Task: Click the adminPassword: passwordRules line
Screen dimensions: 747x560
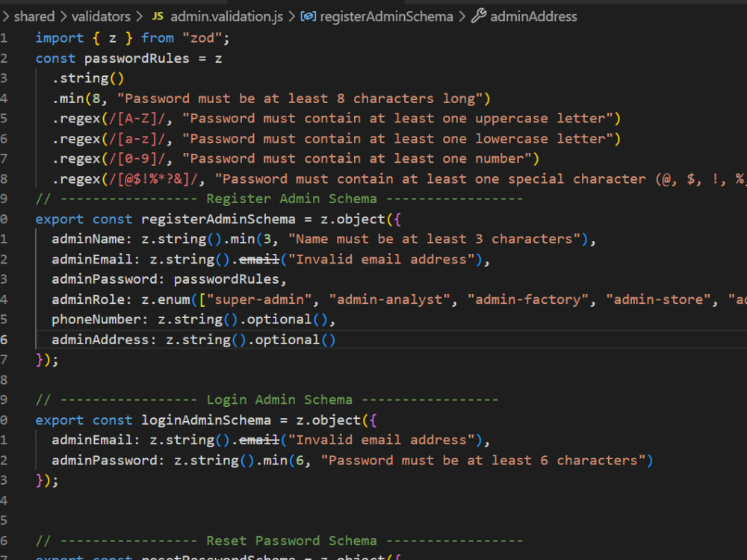Action: [x=169, y=279]
